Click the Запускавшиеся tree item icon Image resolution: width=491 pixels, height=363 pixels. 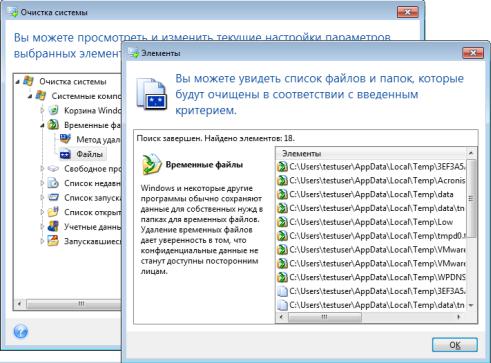point(53,241)
